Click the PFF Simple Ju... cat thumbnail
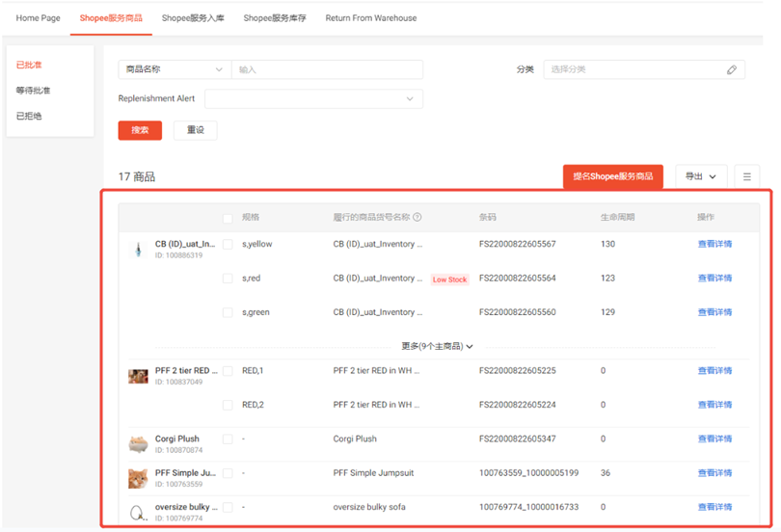Image resolution: width=781 pixels, height=532 pixels. (x=138, y=478)
